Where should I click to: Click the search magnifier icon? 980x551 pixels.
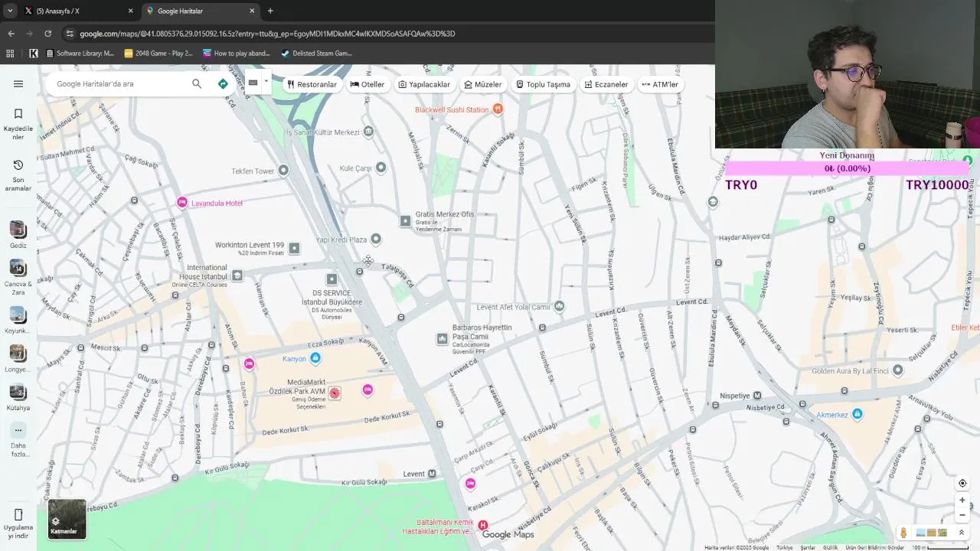(x=197, y=84)
